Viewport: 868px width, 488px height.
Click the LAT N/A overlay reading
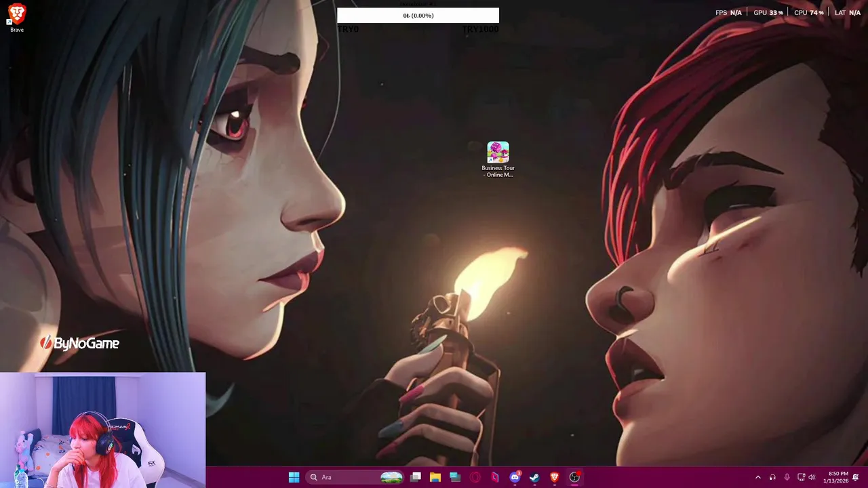click(x=848, y=13)
